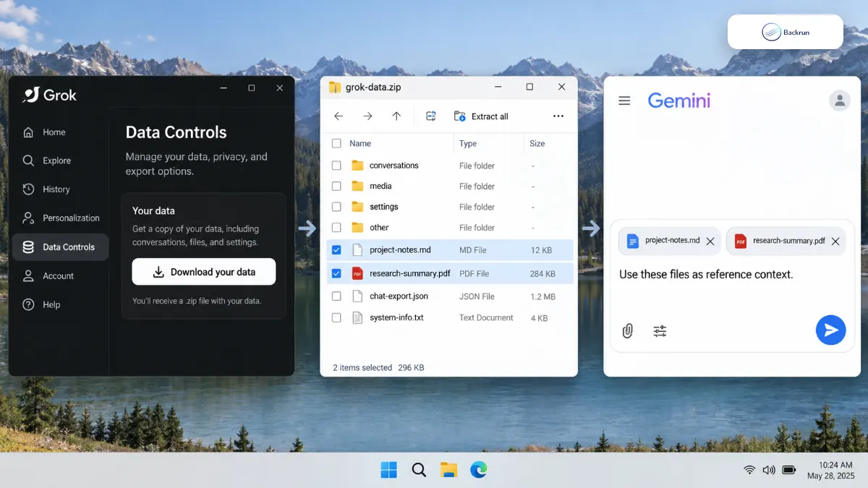Image resolution: width=868 pixels, height=488 pixels.
Task: Click the settings folder icon
Action: (357, 207)
